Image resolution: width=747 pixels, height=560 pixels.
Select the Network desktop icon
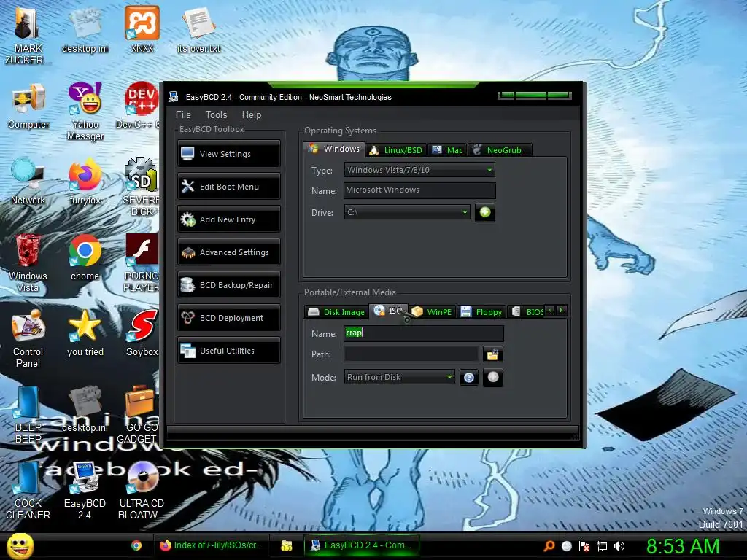(28, 182)
